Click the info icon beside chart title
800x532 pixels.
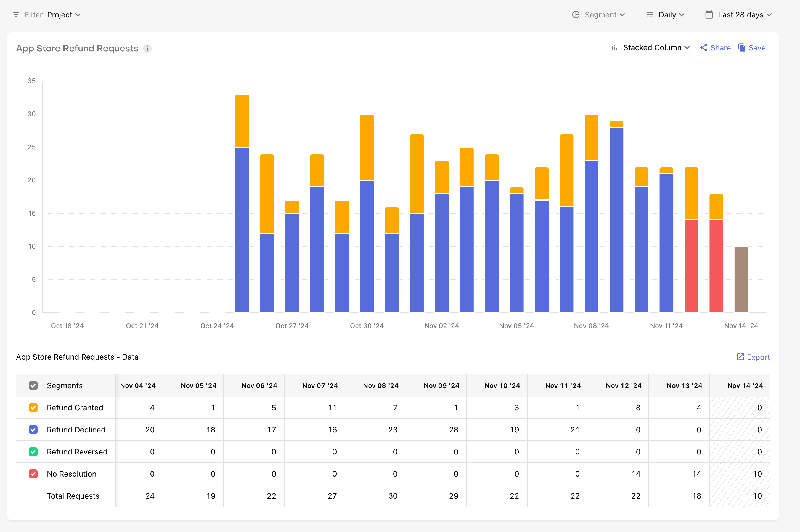(x=147, y=49)
